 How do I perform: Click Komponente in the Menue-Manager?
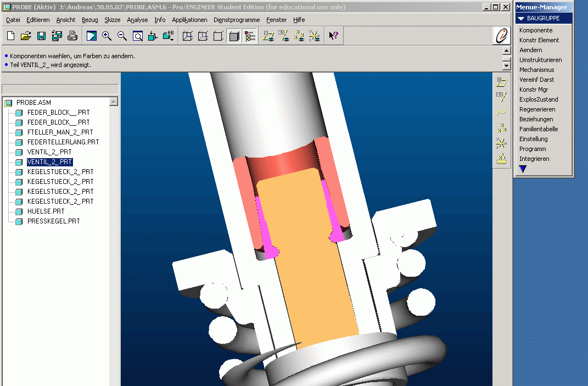tap(535, 30)
